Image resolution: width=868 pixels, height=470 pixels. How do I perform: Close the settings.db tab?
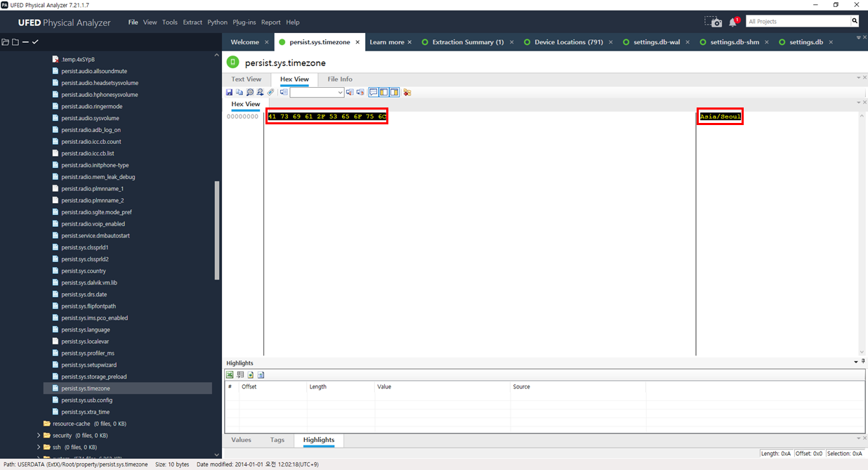pyautogui.click(x=831, y=42)
